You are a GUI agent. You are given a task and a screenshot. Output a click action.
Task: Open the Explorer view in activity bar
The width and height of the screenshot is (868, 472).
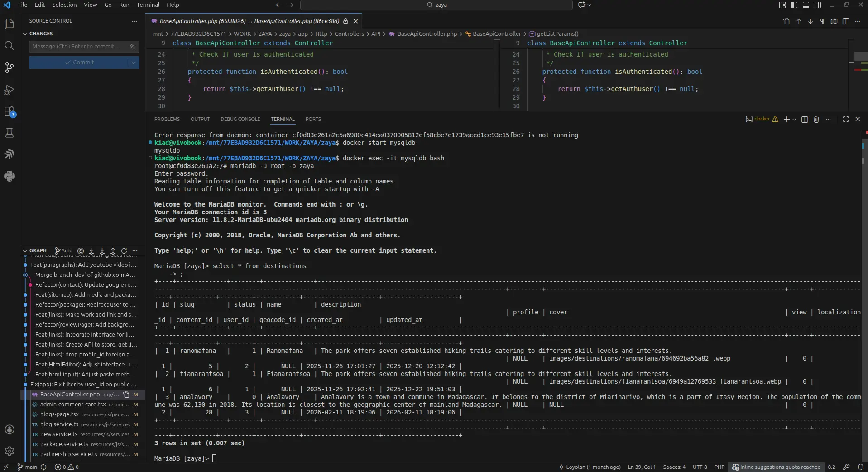pyautogui.click(x=9, y=24)
